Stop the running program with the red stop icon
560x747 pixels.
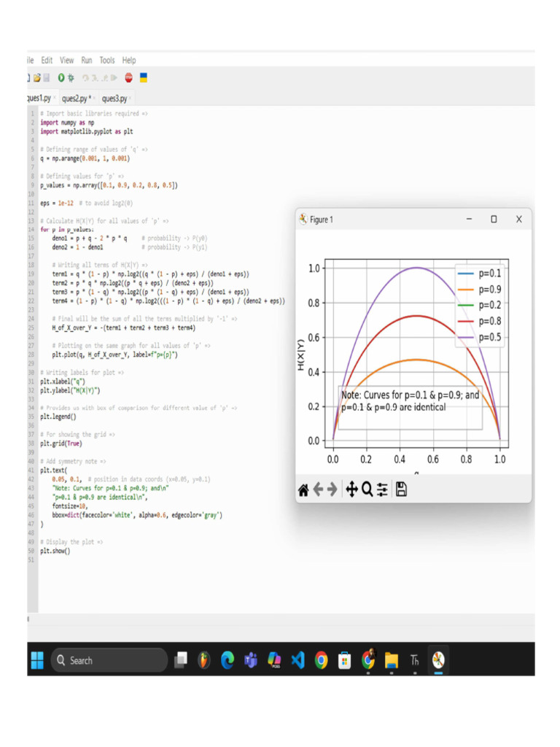tap(128, 77)
